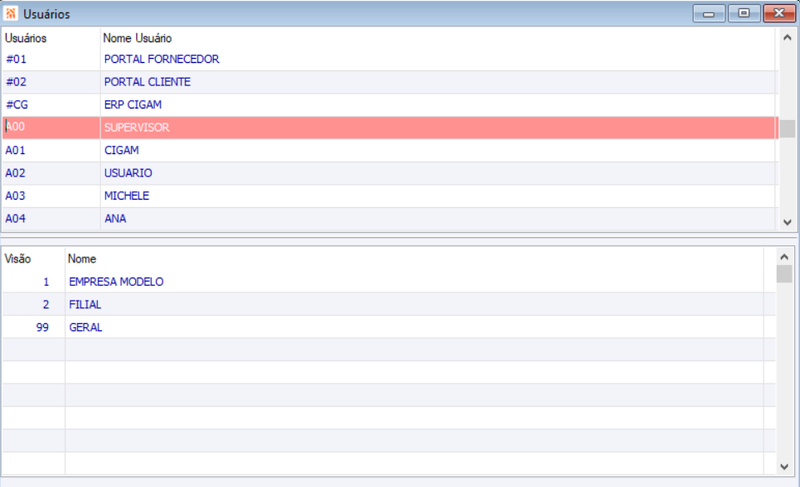Viewport: 800px width, 487px height.
Task: Select Visão number 2
Action: (x=46, y=305)
